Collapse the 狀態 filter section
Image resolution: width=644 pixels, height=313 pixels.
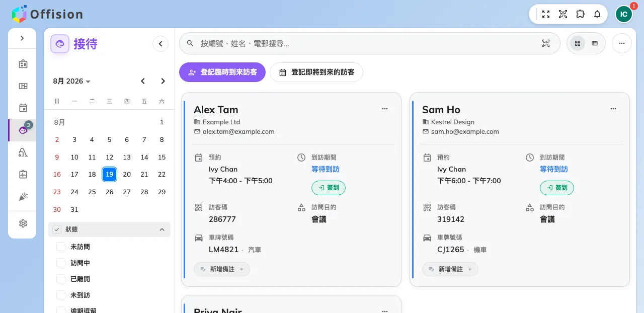point(162,229)
